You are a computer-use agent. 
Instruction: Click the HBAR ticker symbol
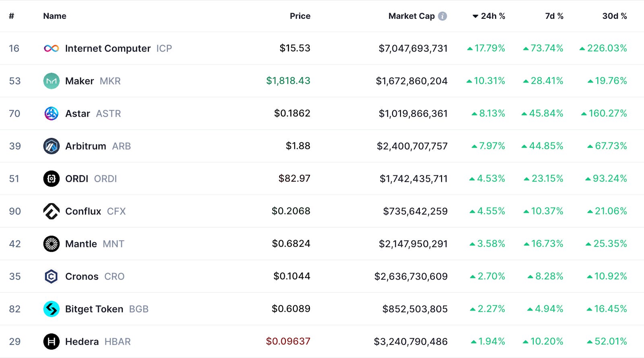118,342
